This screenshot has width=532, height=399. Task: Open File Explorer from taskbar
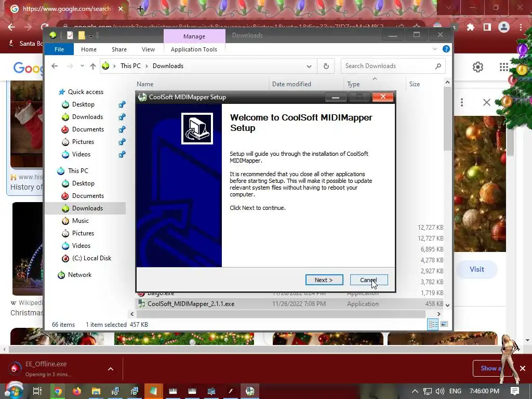[96, 391]
